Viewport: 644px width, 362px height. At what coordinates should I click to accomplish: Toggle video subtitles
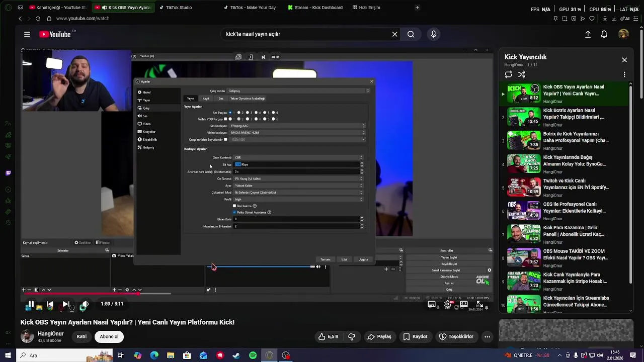point(432,304)
